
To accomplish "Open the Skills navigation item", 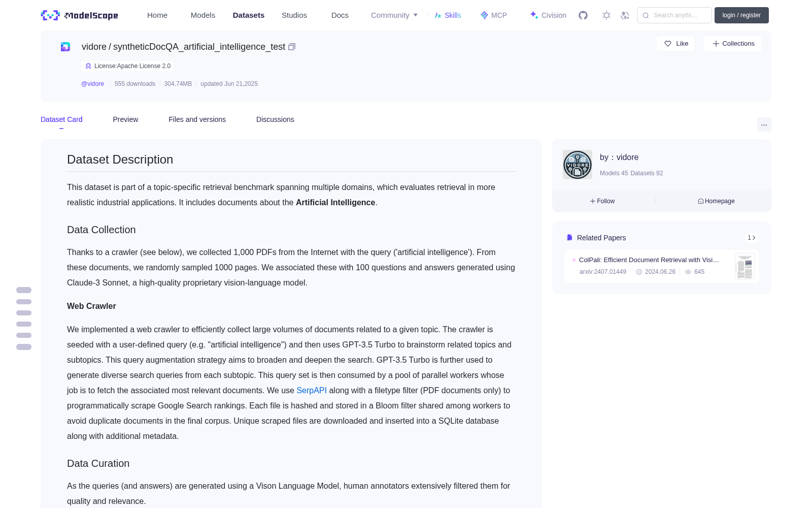I will coord(448,15).
